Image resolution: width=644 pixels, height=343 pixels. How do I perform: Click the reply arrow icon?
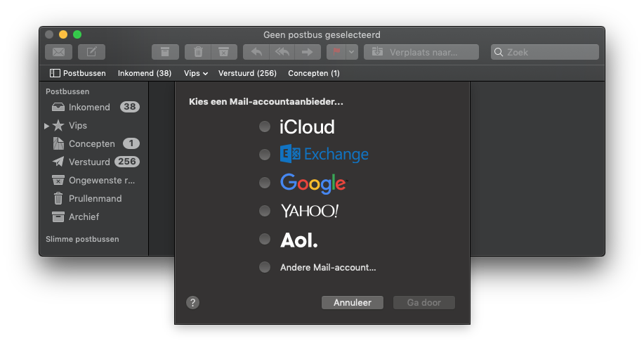point(256,52)
